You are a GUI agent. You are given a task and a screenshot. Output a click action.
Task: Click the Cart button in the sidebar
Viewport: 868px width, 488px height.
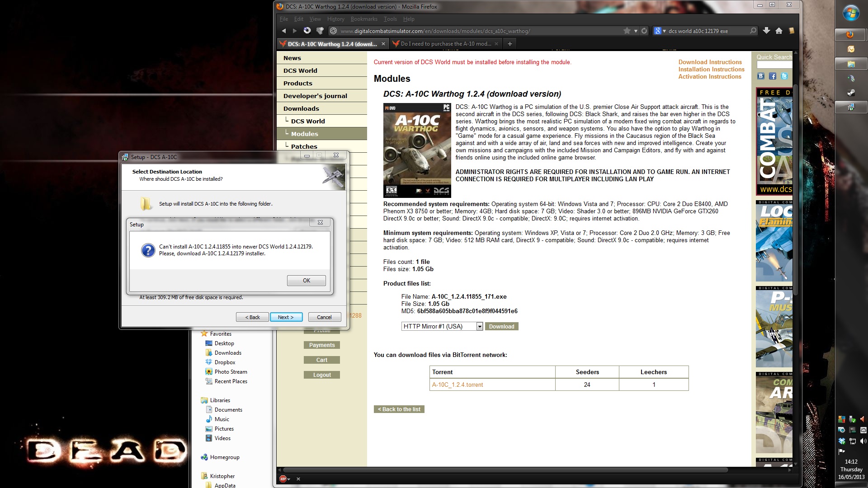322,360
